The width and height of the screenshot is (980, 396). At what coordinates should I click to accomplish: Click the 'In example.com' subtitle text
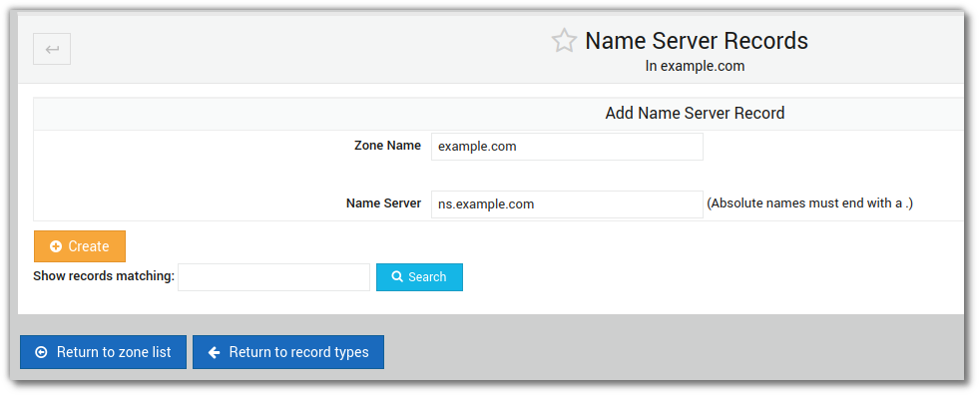point(695,66)
